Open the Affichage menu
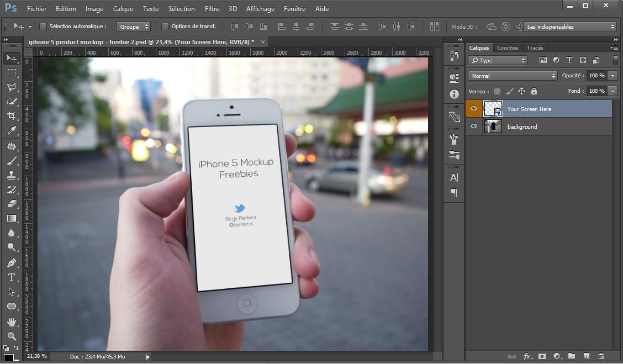The width and height of the screenshot is (623, 364). point(260,8)
